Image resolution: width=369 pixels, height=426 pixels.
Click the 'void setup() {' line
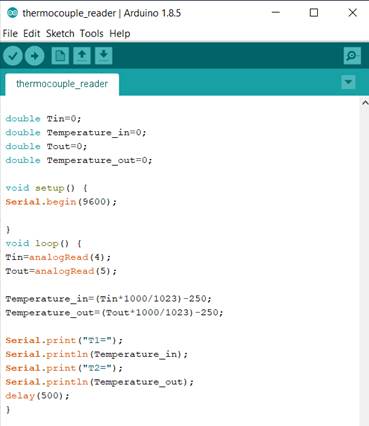pyautogui.click(x=46, y=188)
